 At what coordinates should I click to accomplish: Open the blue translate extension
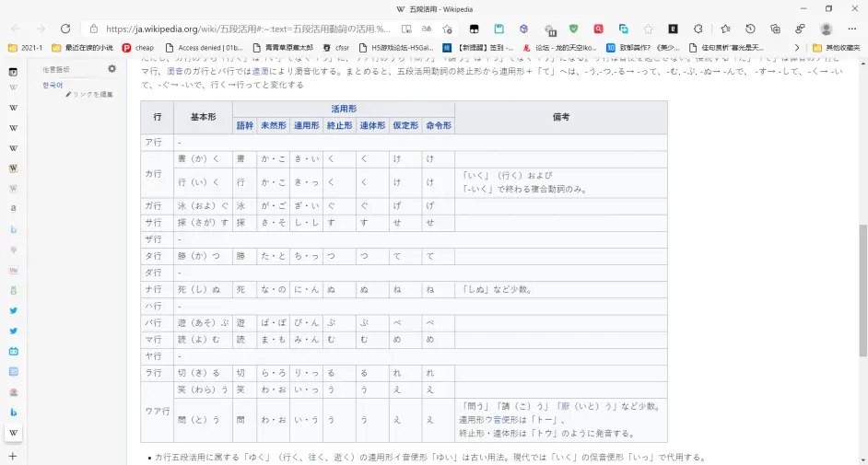click(623, 29)
